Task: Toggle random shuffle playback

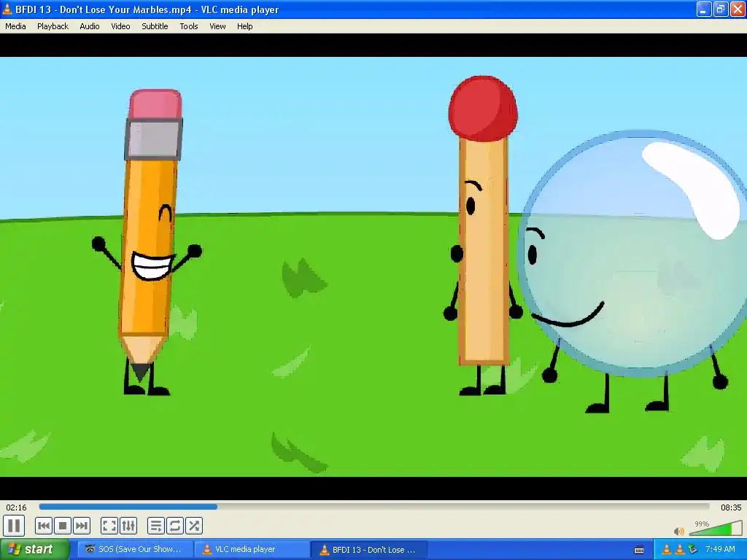Action: pos(194,526)
